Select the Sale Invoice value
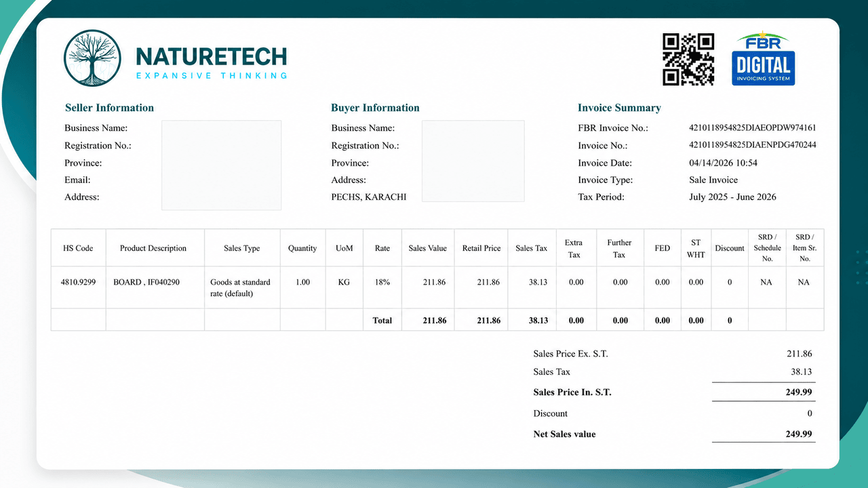868x488 pixels. 713,180
